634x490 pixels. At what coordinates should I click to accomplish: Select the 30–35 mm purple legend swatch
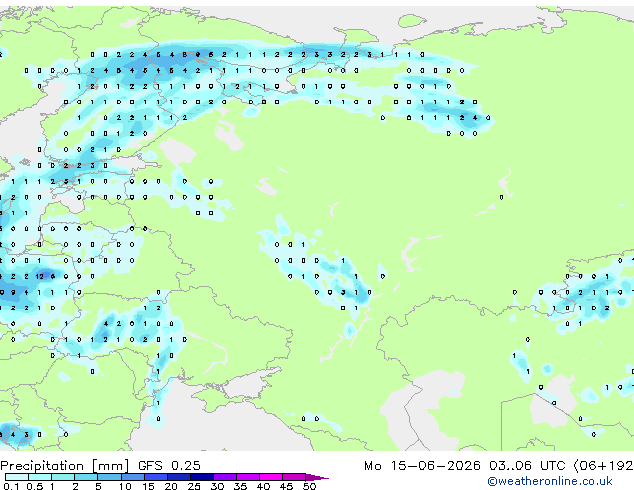[x=225, y=477]
